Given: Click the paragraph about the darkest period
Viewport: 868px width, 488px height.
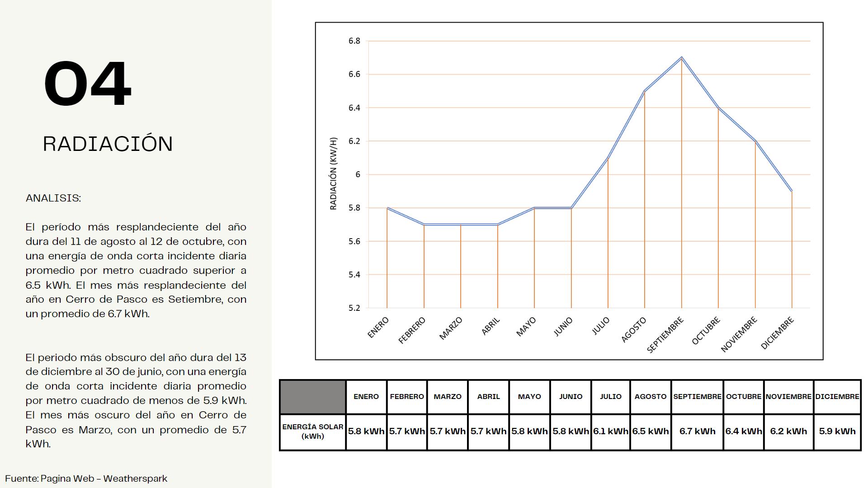Looking at the screenshot, I should [x=136, y=400].
